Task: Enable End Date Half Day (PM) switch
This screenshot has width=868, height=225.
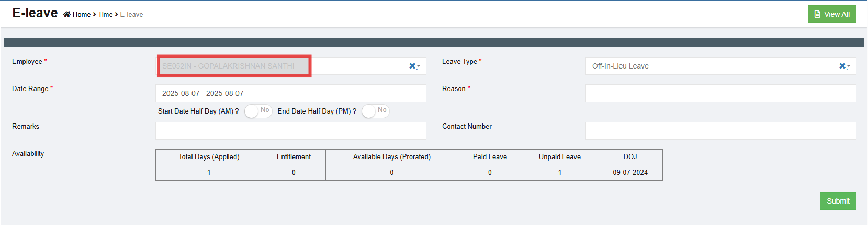Action: [375, 111]
